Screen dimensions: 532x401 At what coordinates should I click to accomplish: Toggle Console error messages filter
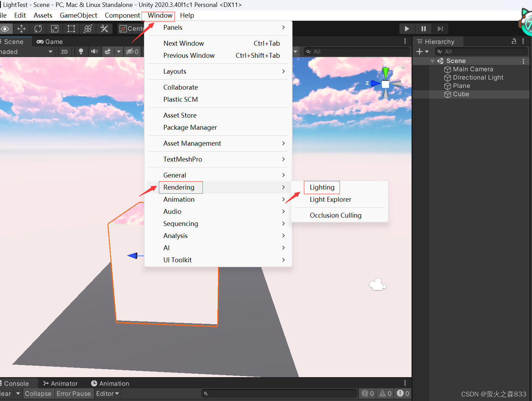(403, 394)
